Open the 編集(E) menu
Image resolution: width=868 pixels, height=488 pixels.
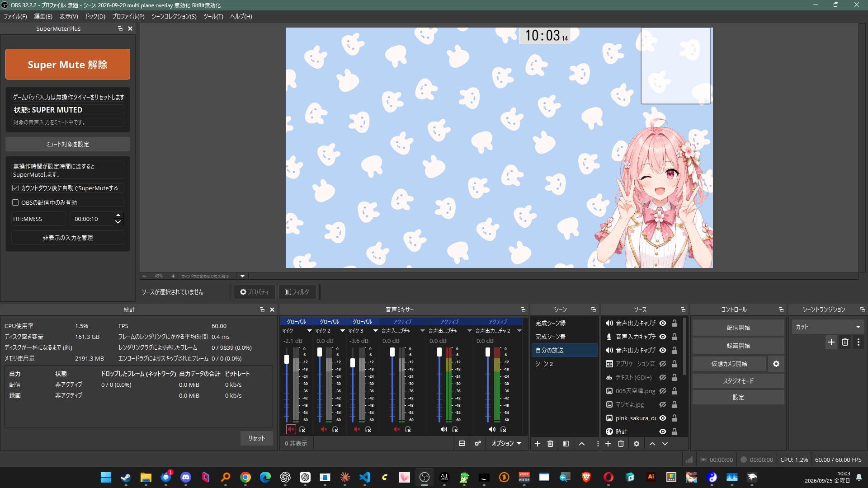pyautogui.click(x=43, y=16)
